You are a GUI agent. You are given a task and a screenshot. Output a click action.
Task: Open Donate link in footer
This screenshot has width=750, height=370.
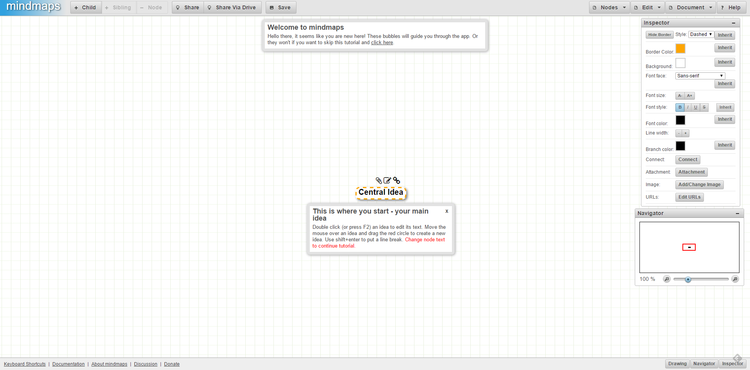point(172,364)
